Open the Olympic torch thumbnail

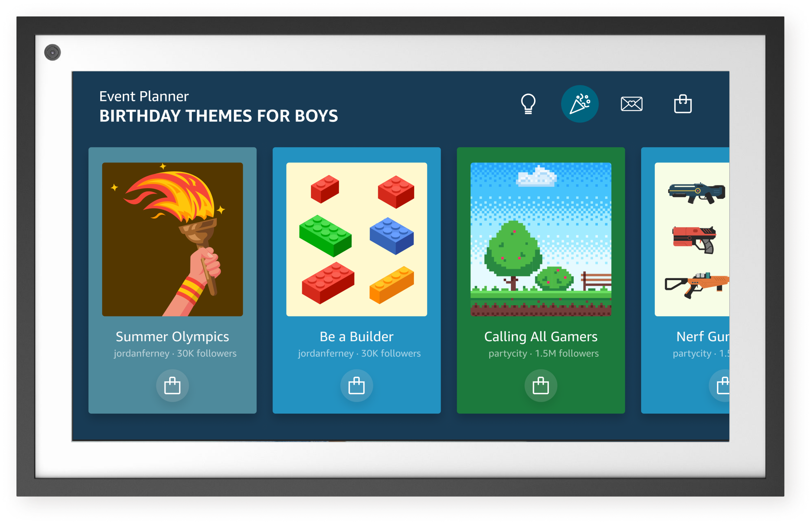pos(172,239)
